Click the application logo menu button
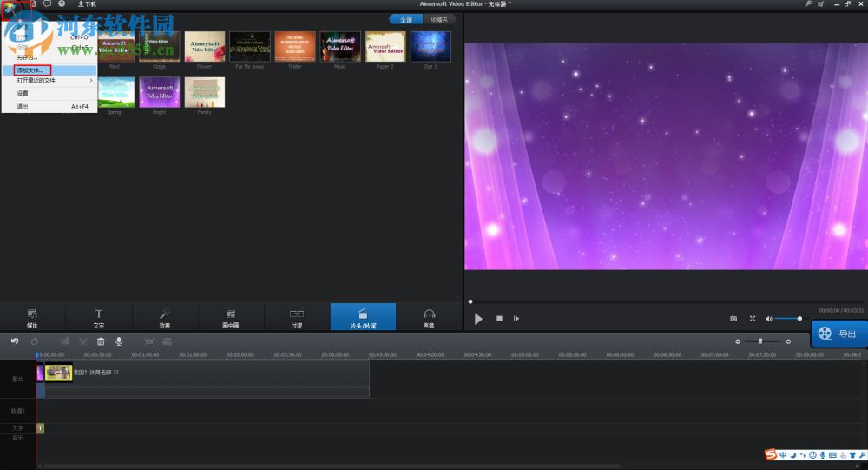 point(11,8)
